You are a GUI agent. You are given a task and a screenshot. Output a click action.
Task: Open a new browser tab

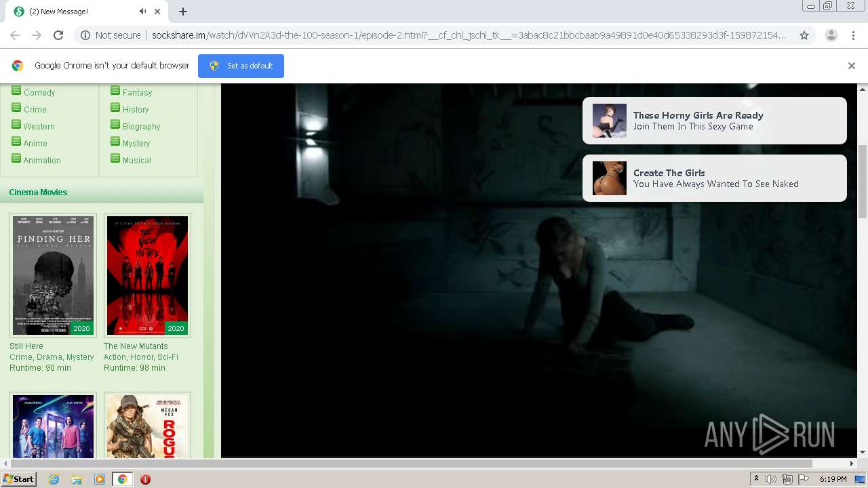[183, 12]
